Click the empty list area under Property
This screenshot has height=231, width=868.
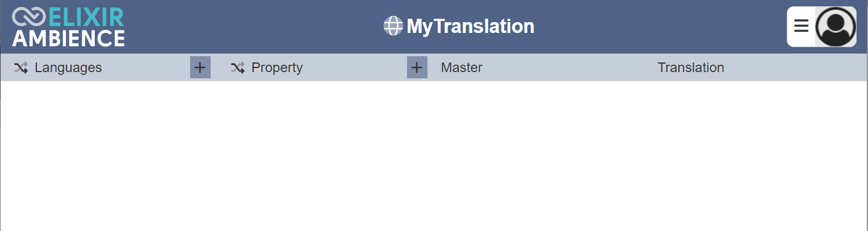325,156
